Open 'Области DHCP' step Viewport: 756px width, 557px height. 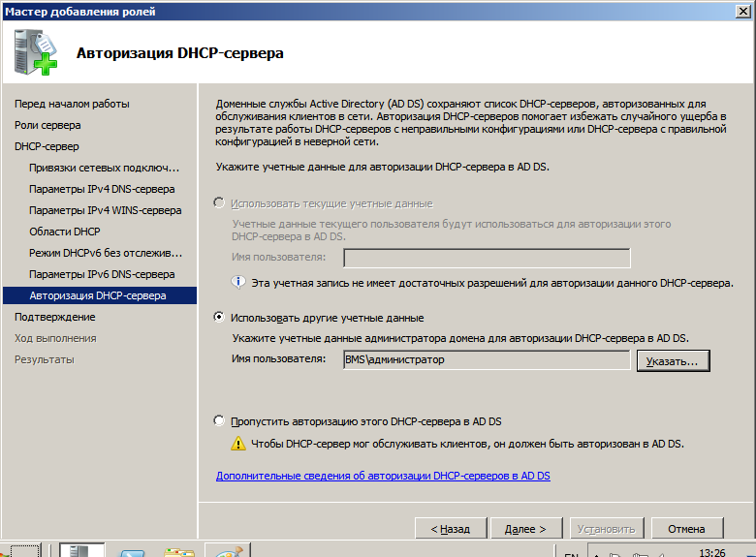65,232
